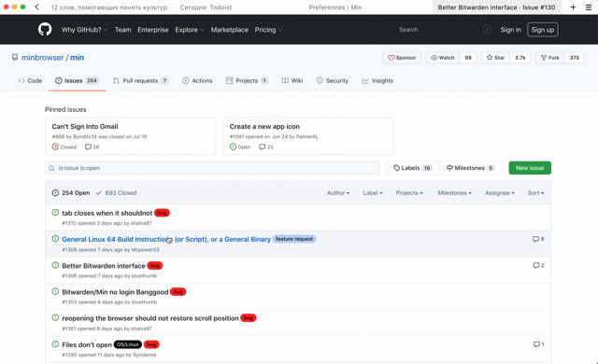Open General Linux 64 Build Instructions issue
Viewport: 598px width, 364px height.
[x=166, y=239]
